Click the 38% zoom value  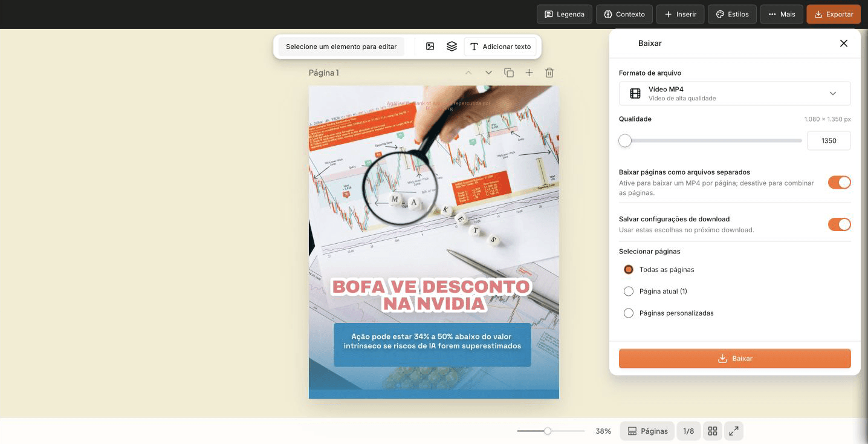click(x=603, y=431)
